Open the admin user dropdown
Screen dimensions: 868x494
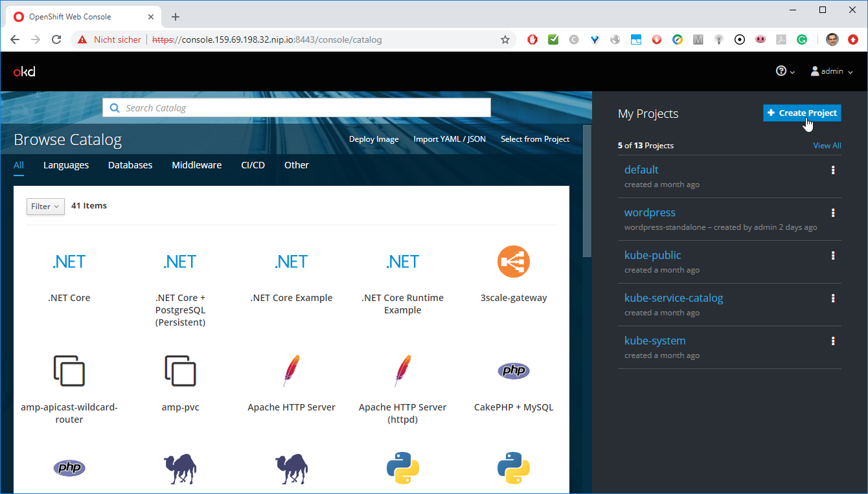pos(832,71)
